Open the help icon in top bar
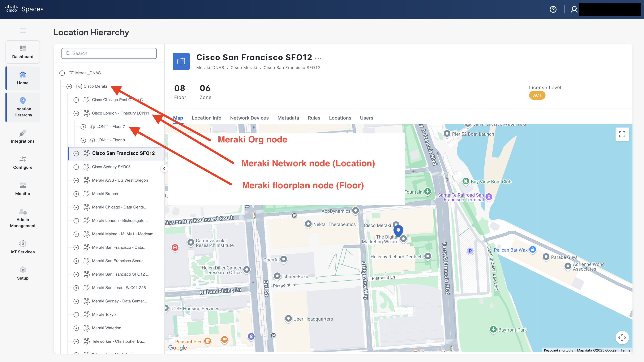 coord(553,9)
